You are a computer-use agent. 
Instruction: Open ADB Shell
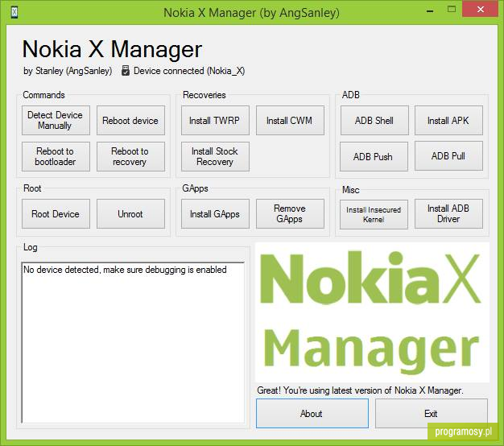374,121
